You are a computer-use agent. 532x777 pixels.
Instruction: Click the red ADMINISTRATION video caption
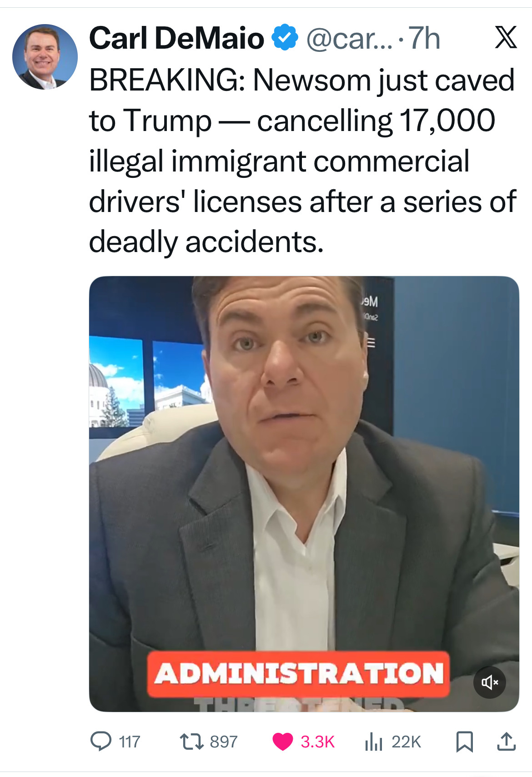298,674
